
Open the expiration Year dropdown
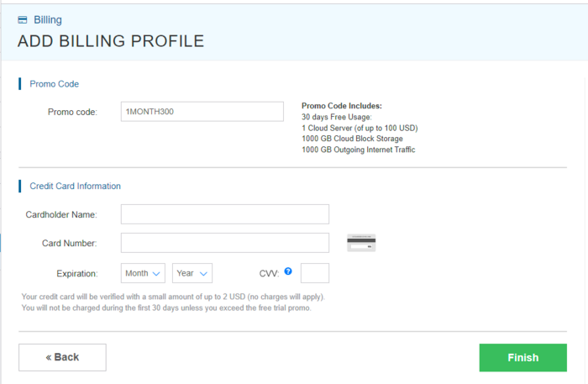click(192, 273)
